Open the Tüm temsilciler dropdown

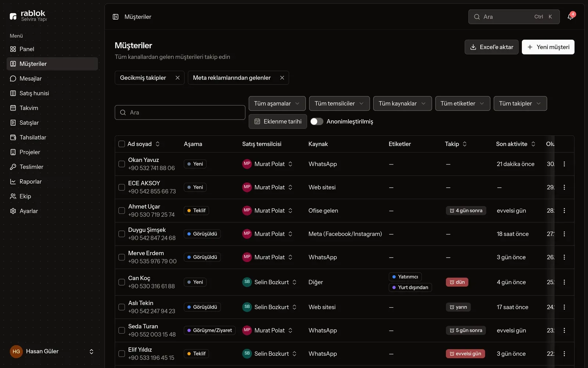[x=339, y=103]
